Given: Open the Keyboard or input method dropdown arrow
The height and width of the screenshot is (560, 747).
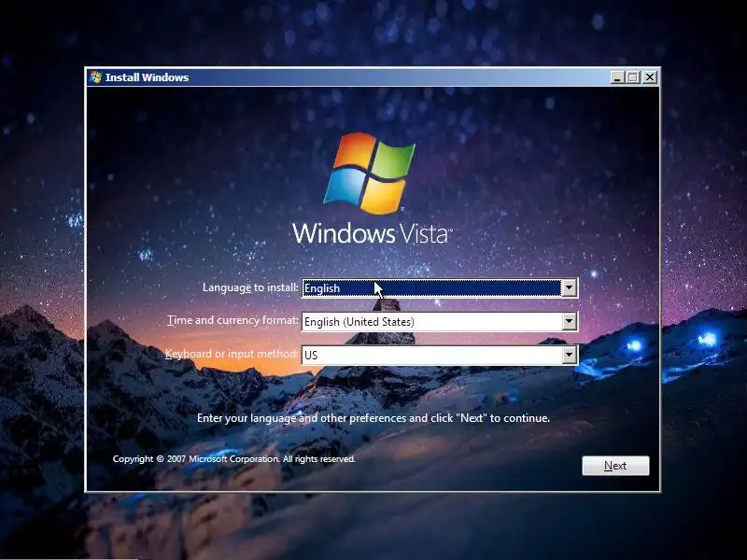Looking at the screenshot, I should click(569, 355).
